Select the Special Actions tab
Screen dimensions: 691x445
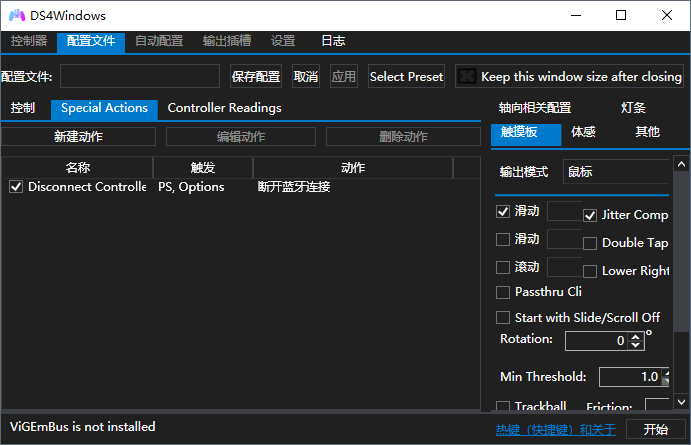point(104,109)
